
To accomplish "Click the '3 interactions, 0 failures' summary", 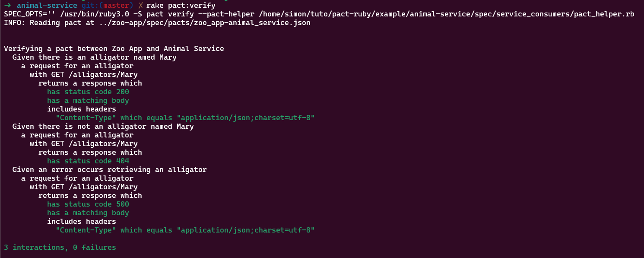I will click(60, 248).
